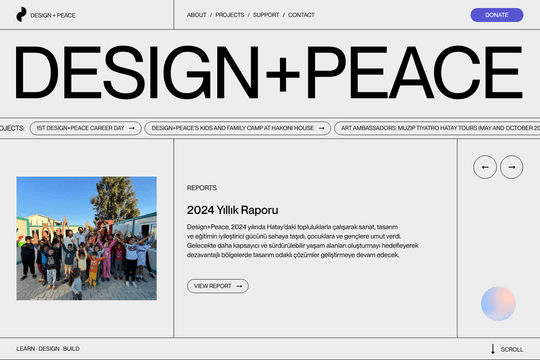Show the next report with right arrow
The height and width of the screenshot is (360, 540).
coord(511,167)
